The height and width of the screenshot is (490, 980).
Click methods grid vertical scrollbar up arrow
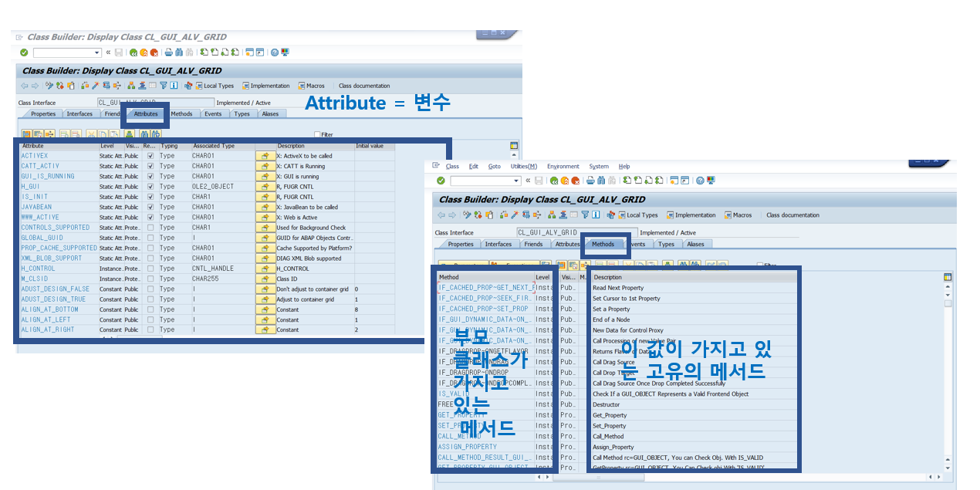pyautogui.click(x=948, y=287)
